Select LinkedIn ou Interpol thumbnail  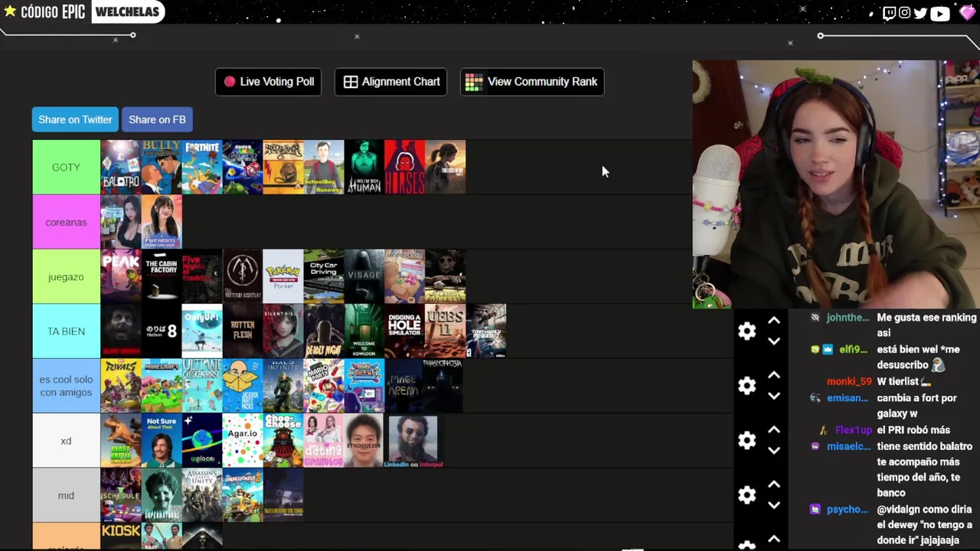pos(413,441)
